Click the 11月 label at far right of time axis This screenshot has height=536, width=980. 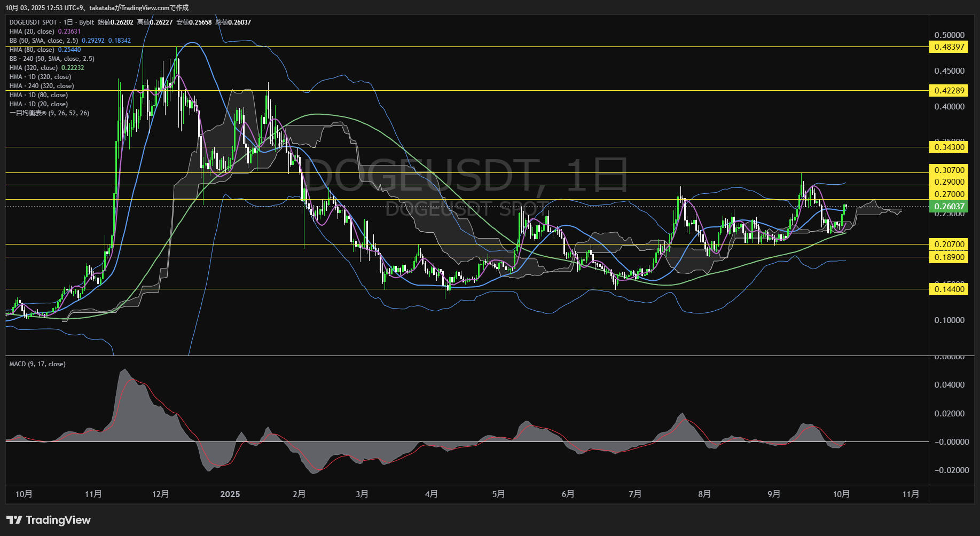(x=911, y=494)
